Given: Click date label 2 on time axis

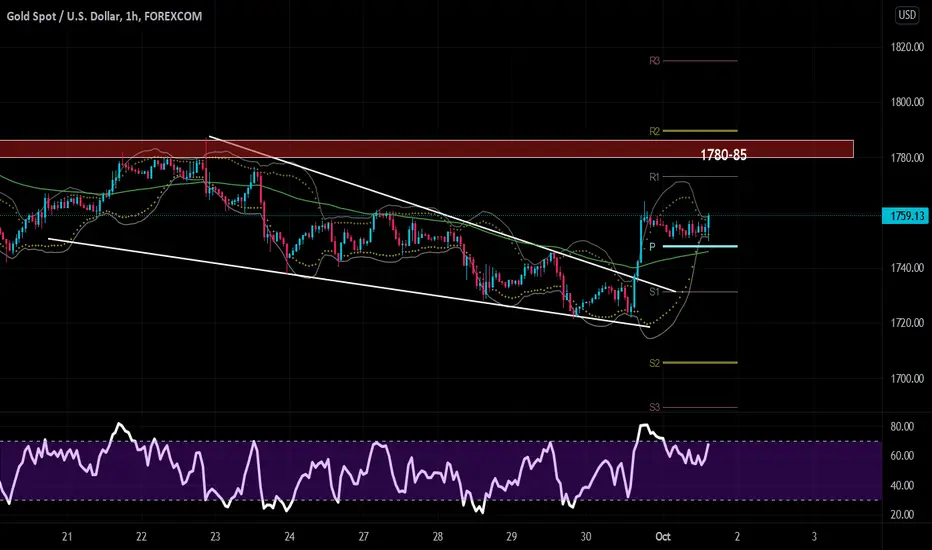Looking at the screenshot, I should point(737,537).
